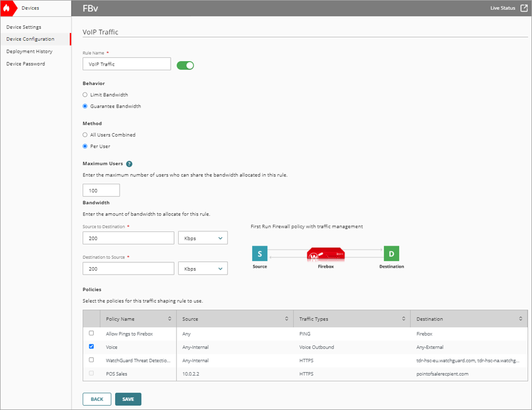Viewport: 532px width, 410px height.
Task: Sort the table by Policy Name
Action: (169, 318)
